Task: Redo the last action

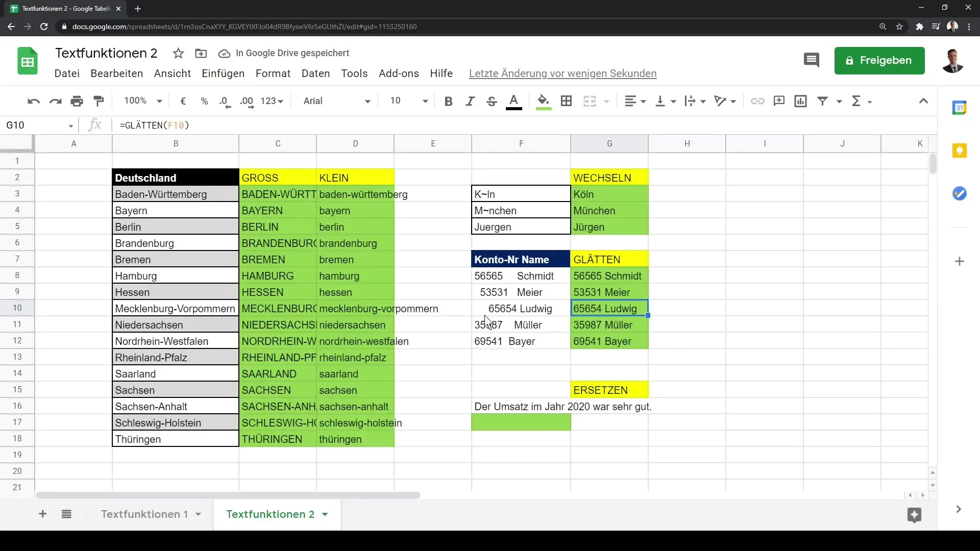Action: click(55, 101)
